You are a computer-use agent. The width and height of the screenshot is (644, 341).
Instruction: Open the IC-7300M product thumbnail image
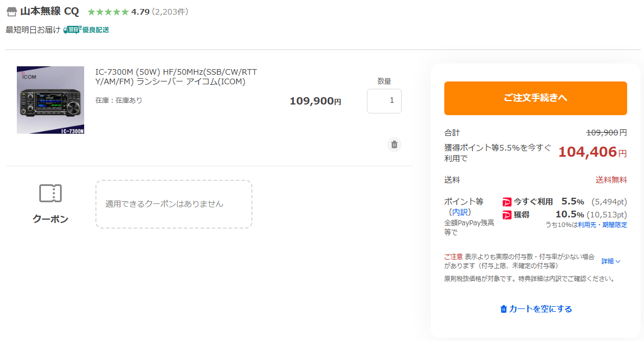click(x=50, y=100)
